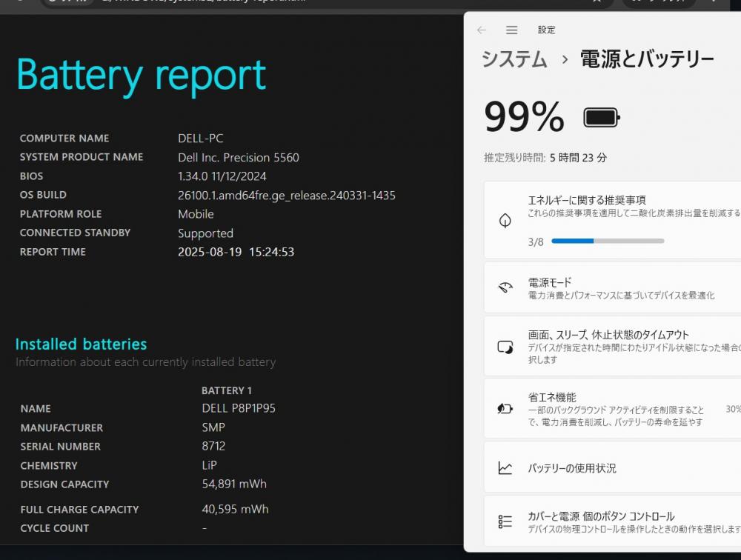
Task: Click the Mobile platform role value
Action: pos(196,214)
